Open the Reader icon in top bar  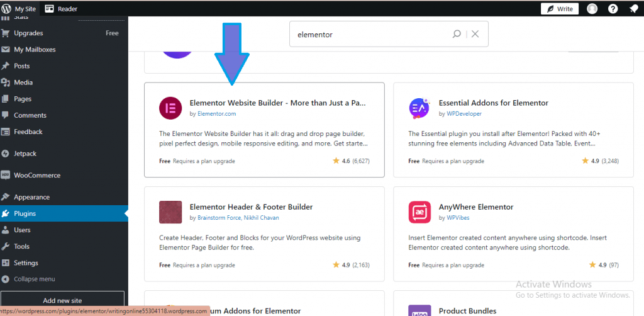(x=50, y=9)
